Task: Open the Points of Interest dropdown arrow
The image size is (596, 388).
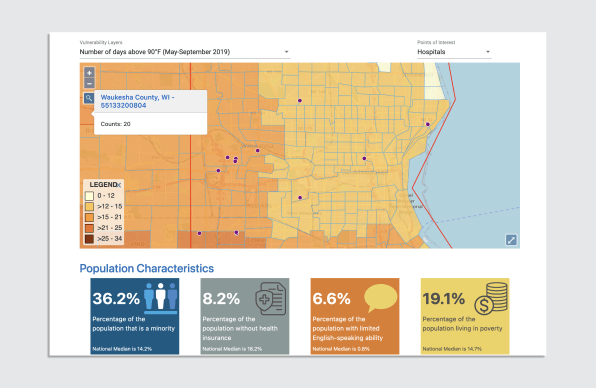Action: pos(488,52)
